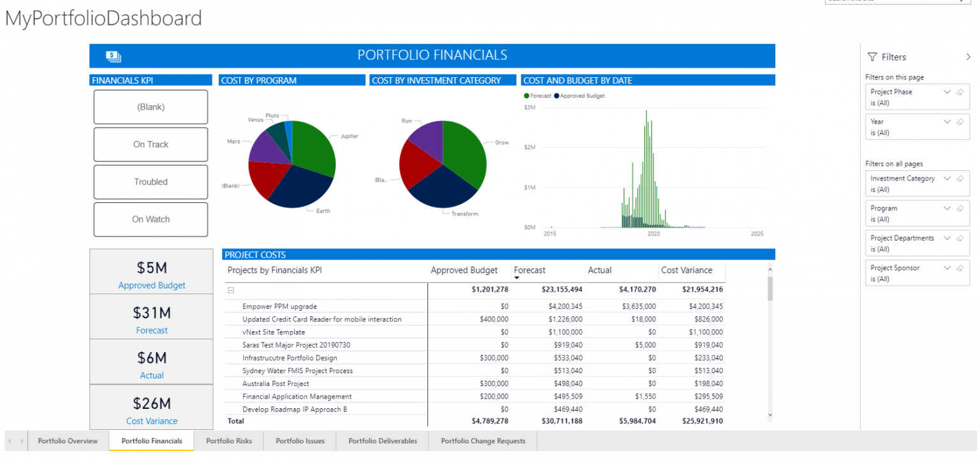Open the Portfolio Risks tab
Screen dimensions: 980x458
228,441
